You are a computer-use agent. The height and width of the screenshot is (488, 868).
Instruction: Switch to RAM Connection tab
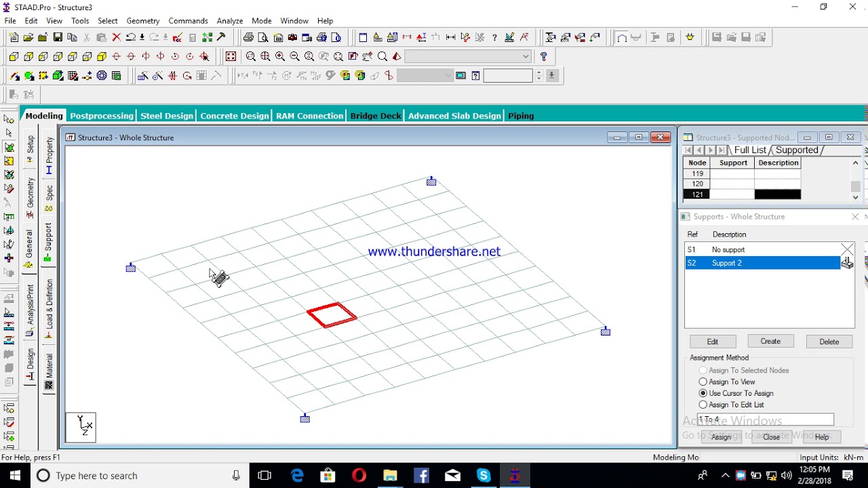(310, 116)
